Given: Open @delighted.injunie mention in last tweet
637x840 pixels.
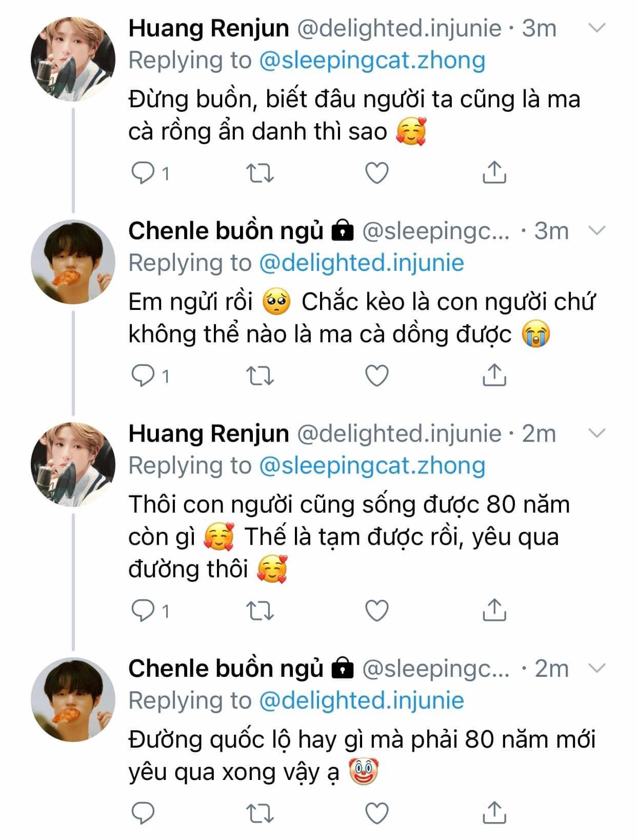Looking at the screenshot, I should 361,700.
